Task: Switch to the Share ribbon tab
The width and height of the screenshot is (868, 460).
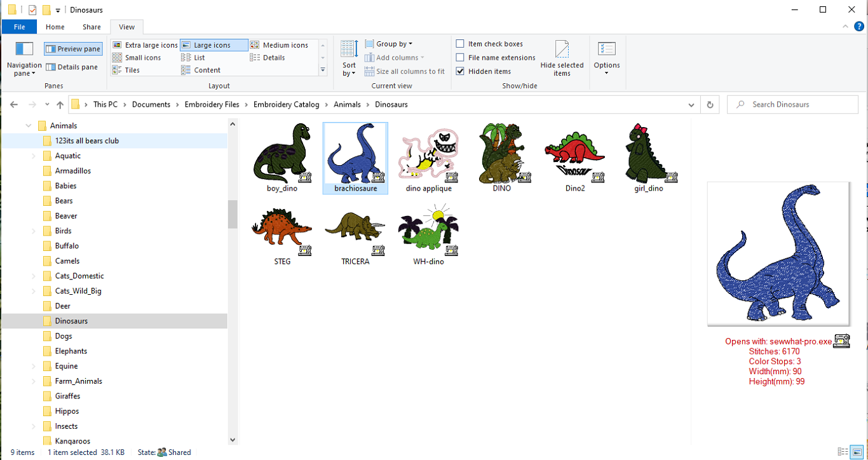Action: (91, 27)
